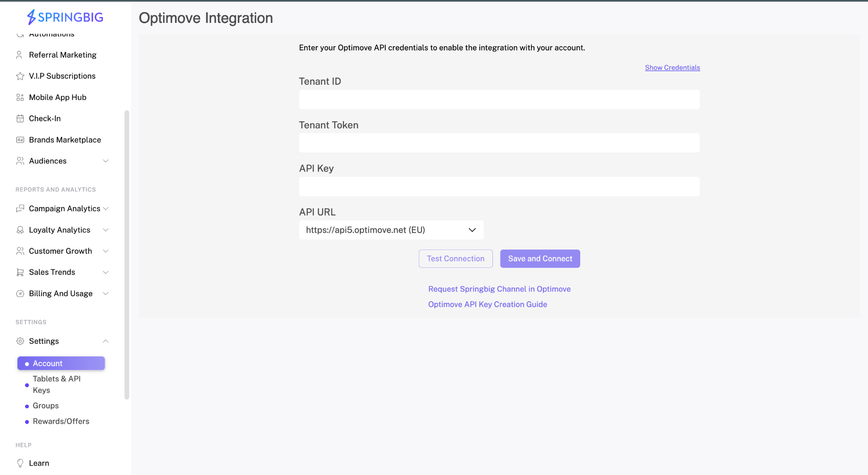Click the Springbig logo
This screenshot has height=475, width=868.
pos(65,17)
